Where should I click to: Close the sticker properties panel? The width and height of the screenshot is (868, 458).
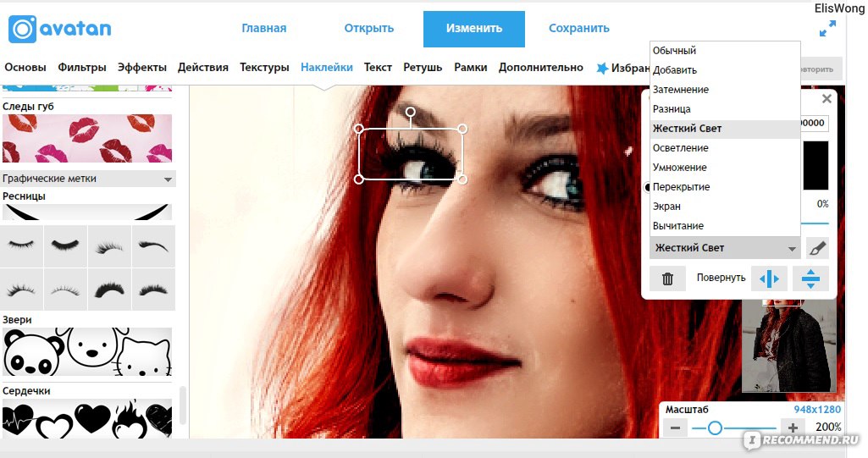tap(827, 98)
